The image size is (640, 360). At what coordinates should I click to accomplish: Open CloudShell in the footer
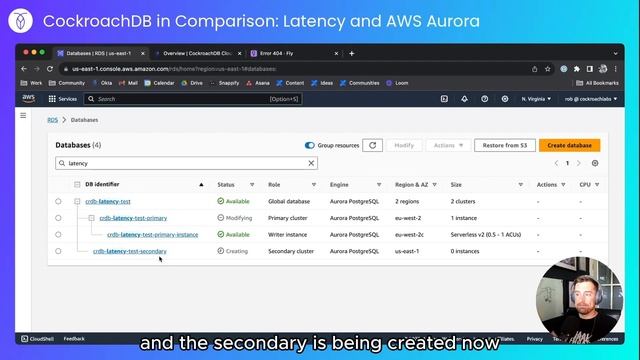coord(37,339)
